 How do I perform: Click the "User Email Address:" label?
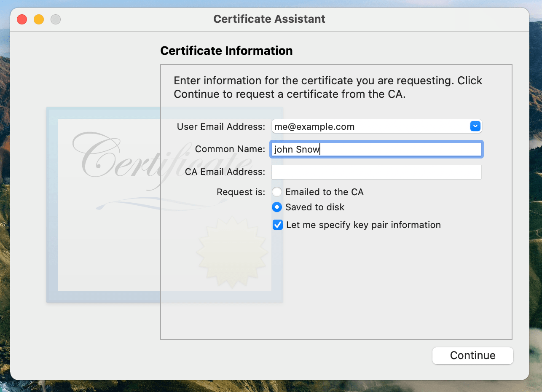pos(221,126)
